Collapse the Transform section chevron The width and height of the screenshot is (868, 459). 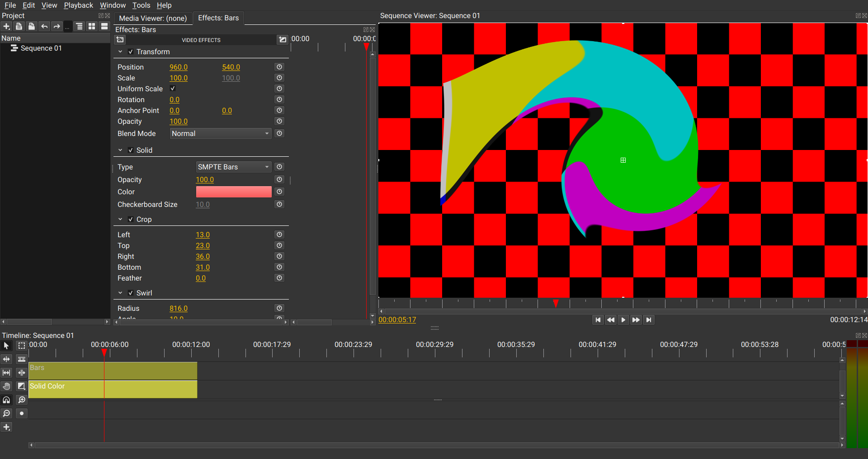[x=120, y=52]
